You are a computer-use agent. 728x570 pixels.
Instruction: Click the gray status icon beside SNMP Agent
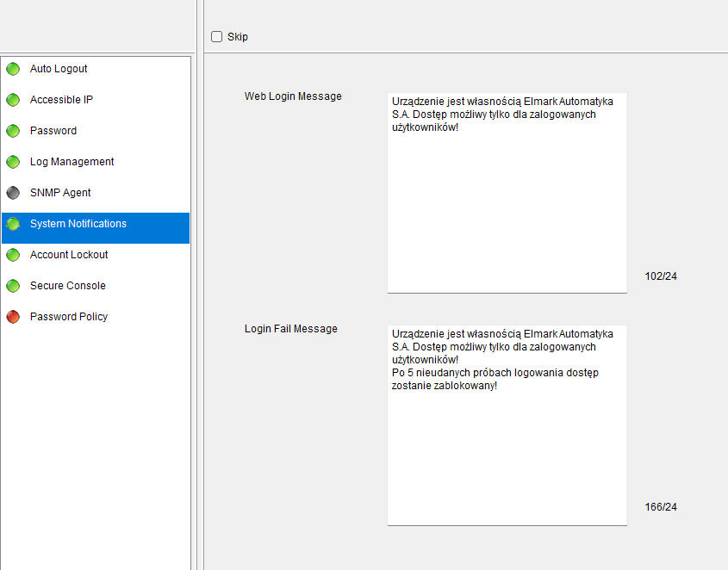(13, 193)
